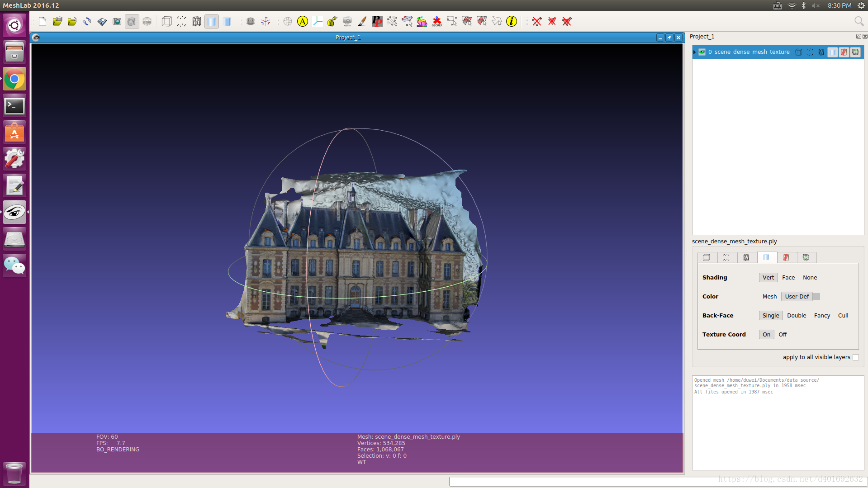This screenshot has height=488, width=868.
Task: Toggle layer row solid fill icon
Action: pos(833,52)
